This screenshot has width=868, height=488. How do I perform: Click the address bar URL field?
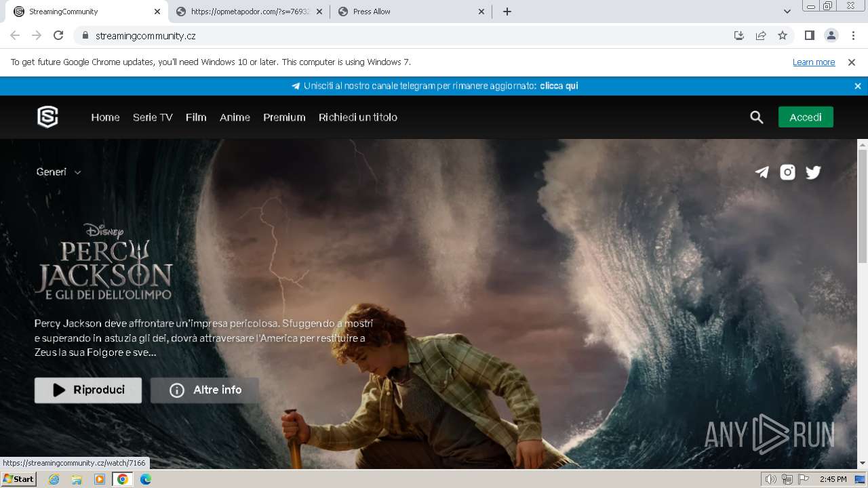(x=407, y=36)
